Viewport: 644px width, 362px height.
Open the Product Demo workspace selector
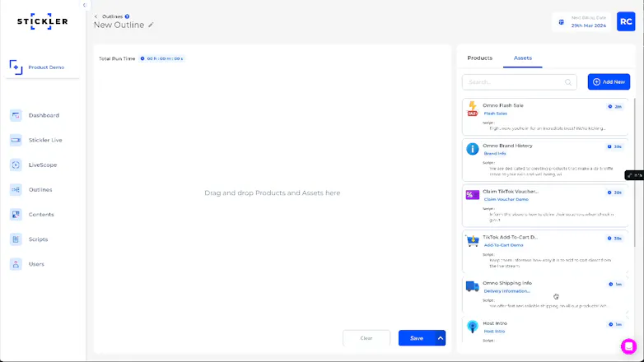pos(43,67)
